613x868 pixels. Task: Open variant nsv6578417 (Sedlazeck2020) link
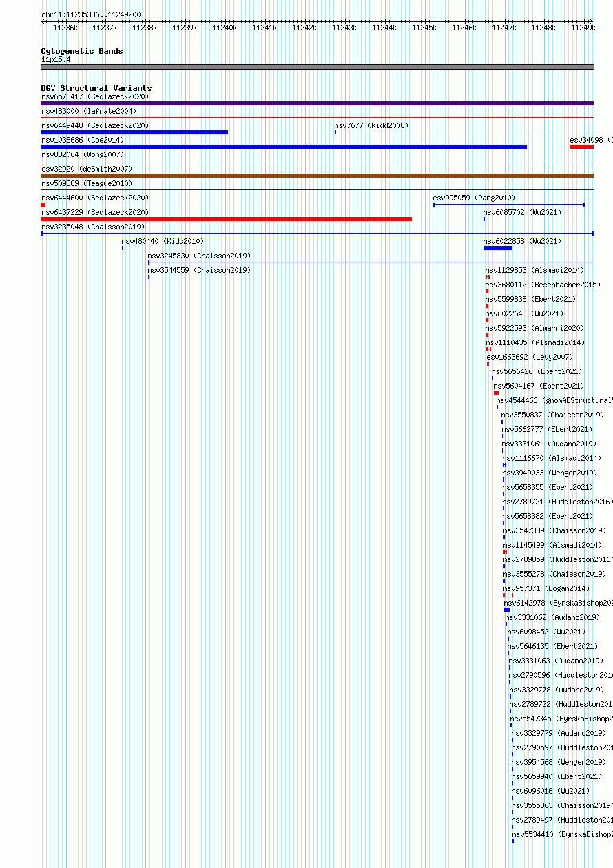(95, 96)
